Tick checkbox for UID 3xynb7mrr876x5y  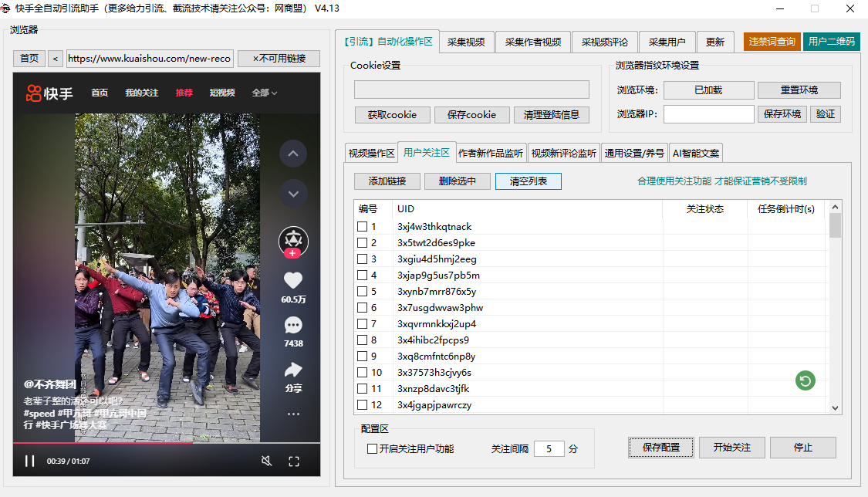pyautogui.click(x=362, y=291)
